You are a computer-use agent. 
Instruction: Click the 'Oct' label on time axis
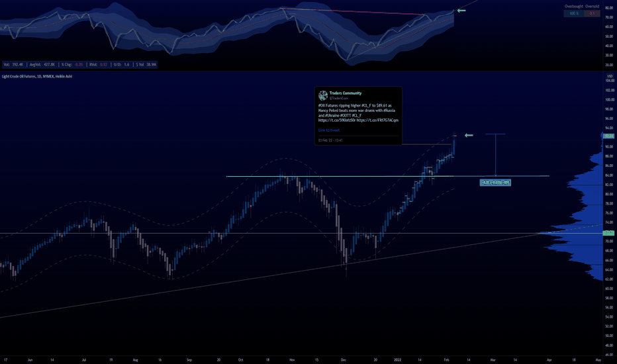[x=240, y=359]
